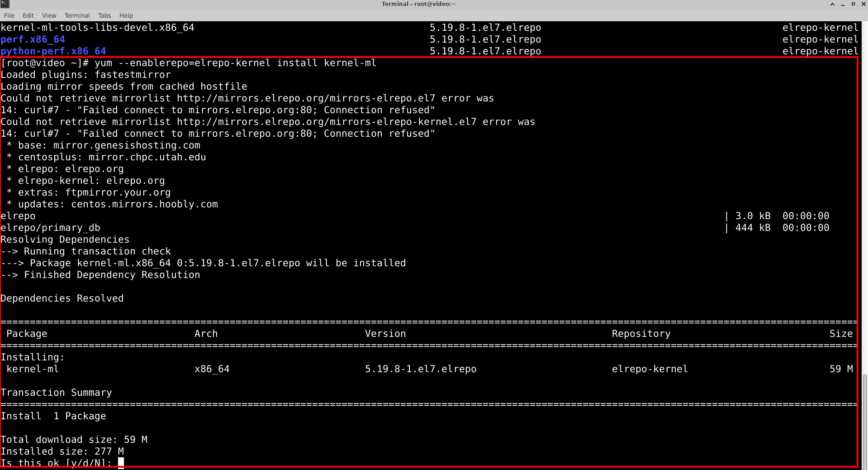Open the Terminal menu
The width and height of the screenshot is (868, 470).
pyautogui.click(x=77, y=15)
